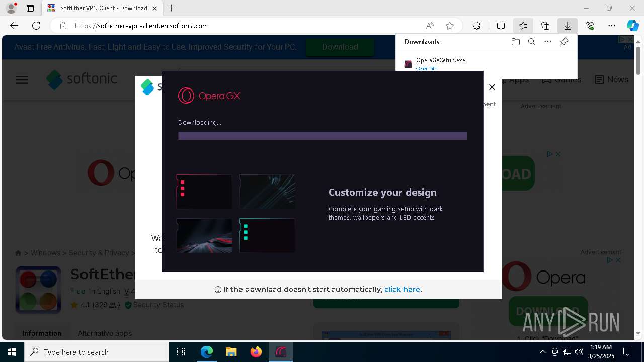Open a new browser tab
The height and width of the screenshot is (362, 644).
pyautogui.click(x=172, y=8)
